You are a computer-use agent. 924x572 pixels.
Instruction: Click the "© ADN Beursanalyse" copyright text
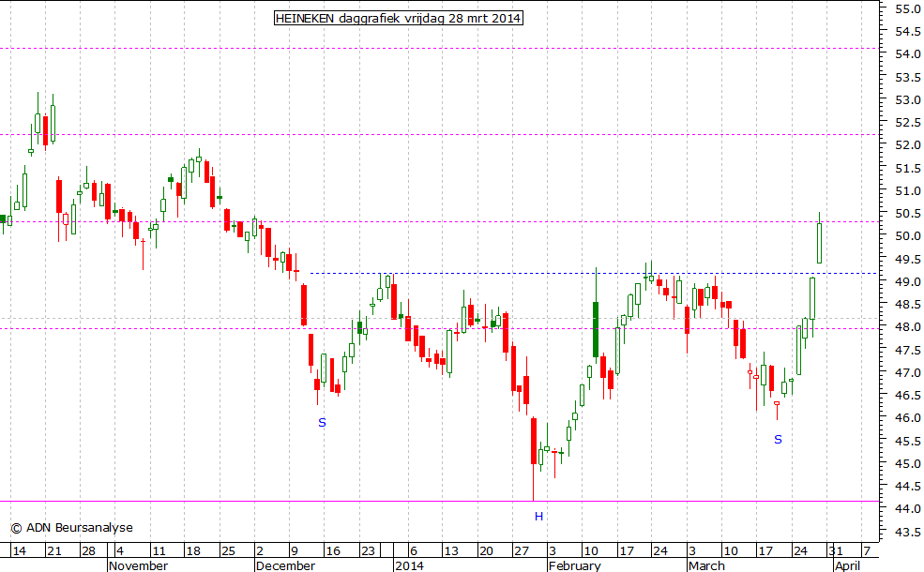(x=72, y=528)
